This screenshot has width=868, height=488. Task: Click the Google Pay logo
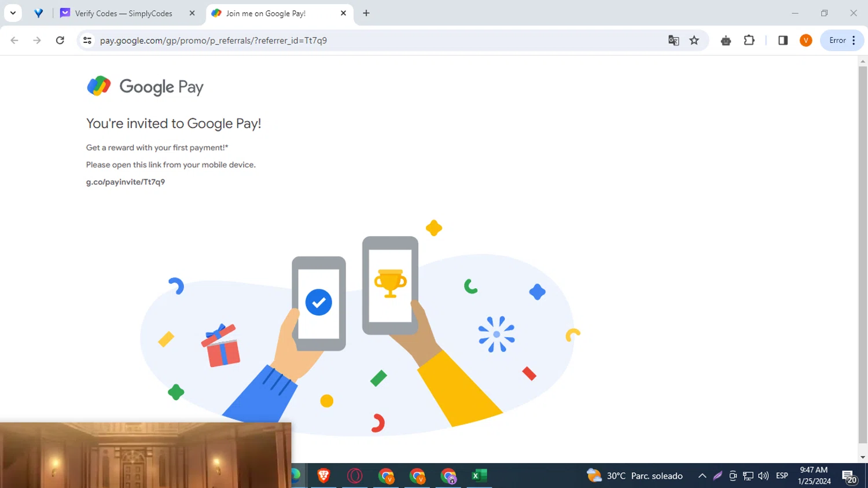pyautogui.click(x=145, y=87)
